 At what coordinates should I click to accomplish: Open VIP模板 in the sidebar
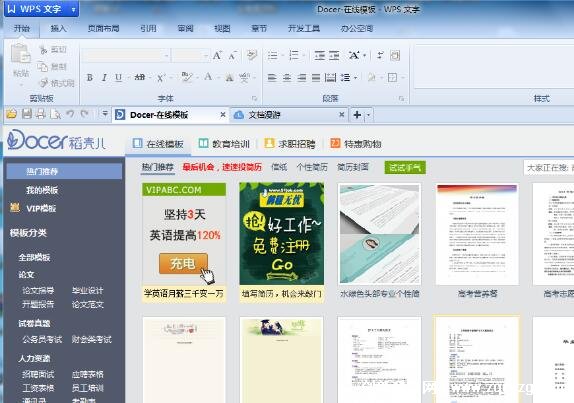coord(41,209)
